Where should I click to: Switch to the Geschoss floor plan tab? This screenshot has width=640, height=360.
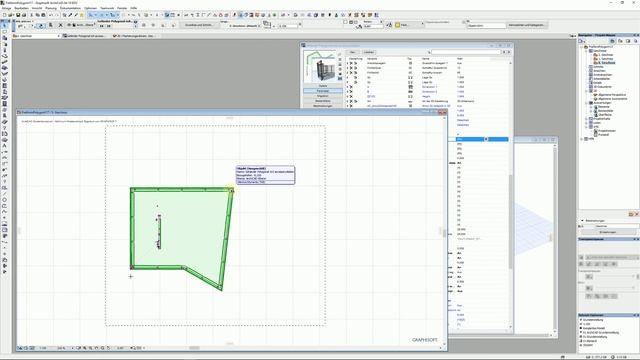coord(37,36)
